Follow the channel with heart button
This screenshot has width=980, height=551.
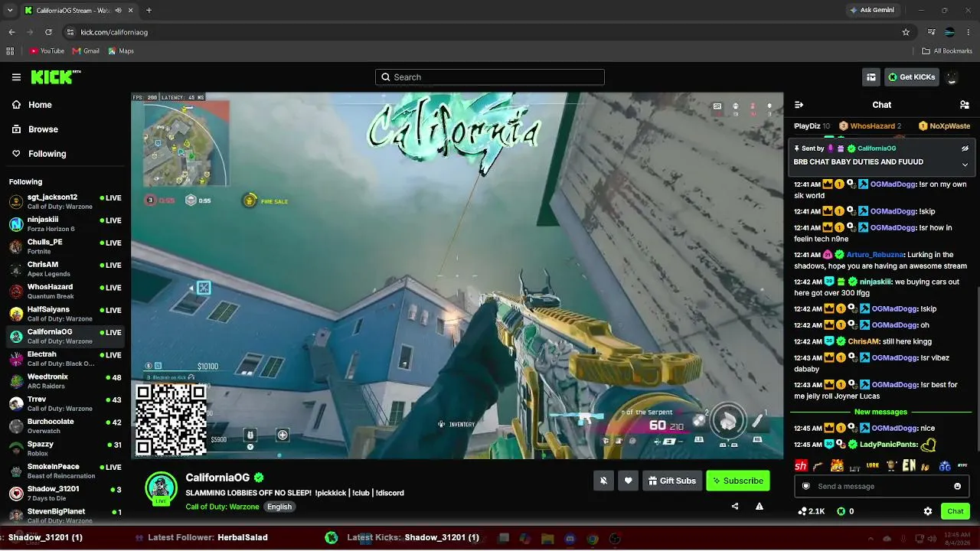click(x=629, y=481)
